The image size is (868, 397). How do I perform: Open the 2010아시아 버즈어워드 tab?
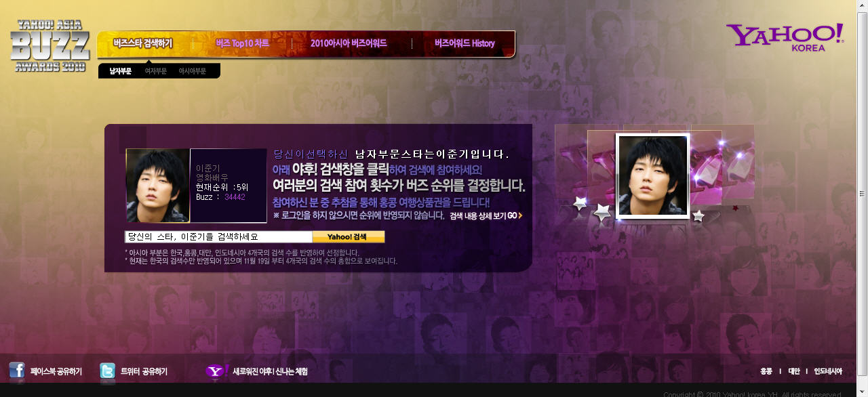349,43
